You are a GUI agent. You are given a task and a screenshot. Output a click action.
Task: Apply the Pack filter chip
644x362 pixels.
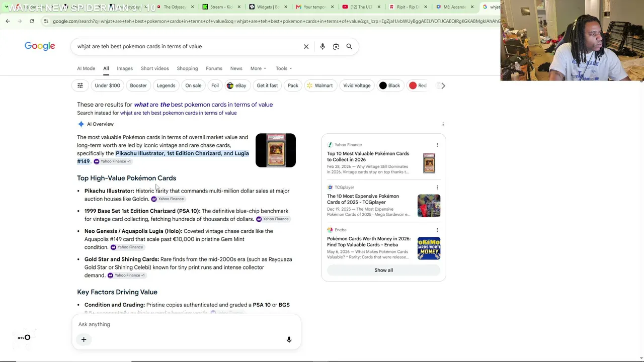coord(293,85)
